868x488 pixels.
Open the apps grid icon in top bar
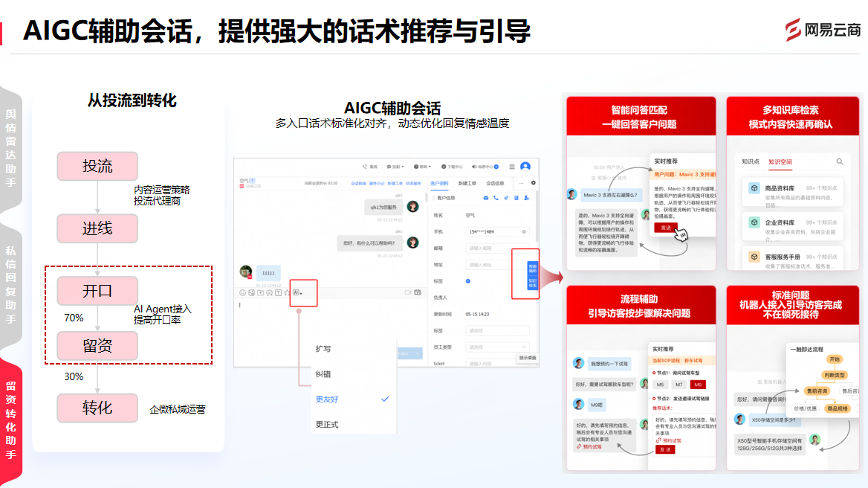click(512, 167)
